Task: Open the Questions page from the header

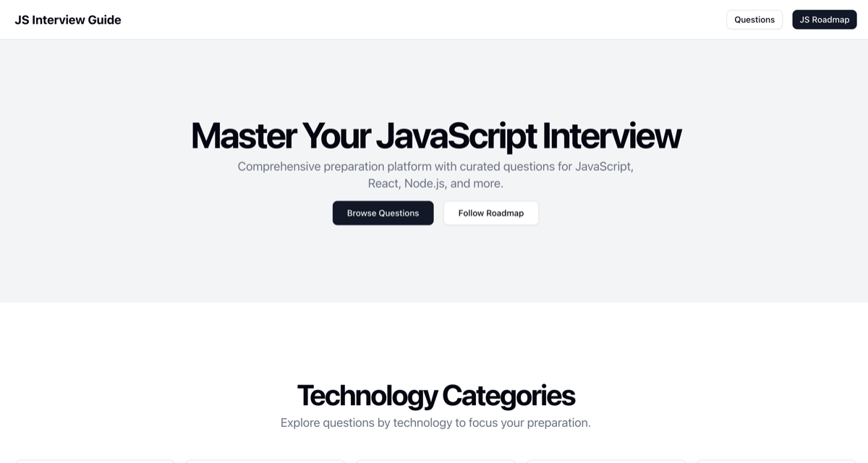Action: [x=754, y=20]
